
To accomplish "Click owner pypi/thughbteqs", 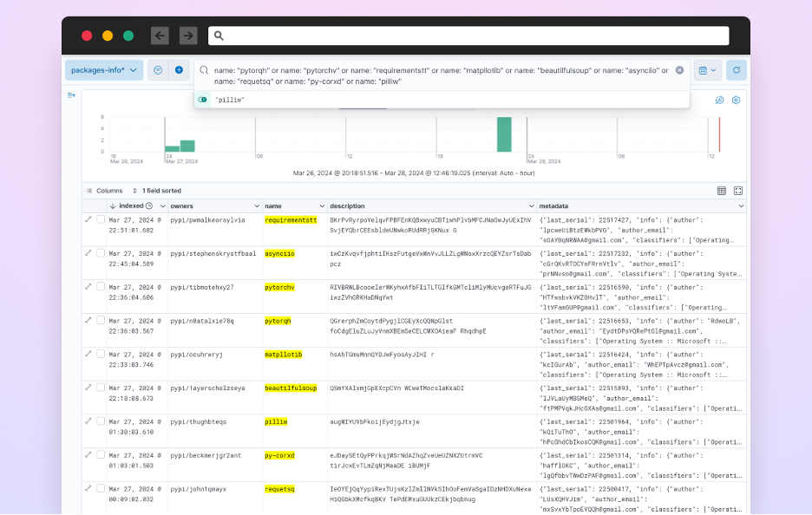I will [x=199, y=422].
